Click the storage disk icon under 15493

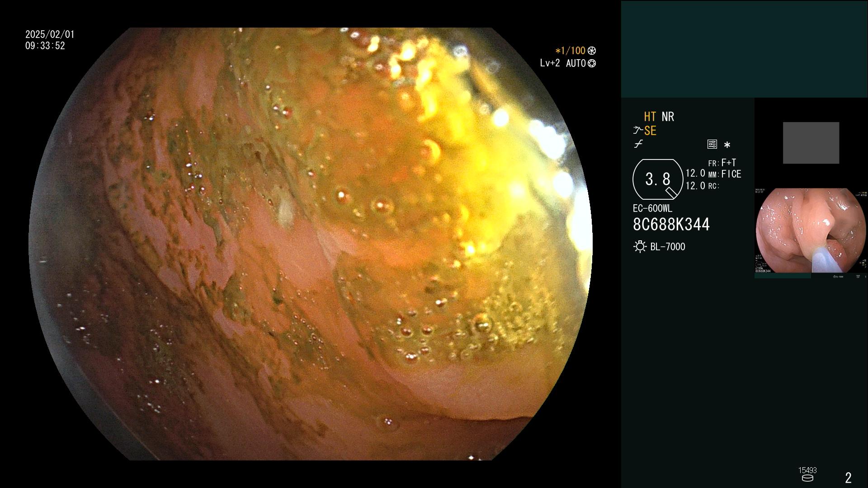807,478
